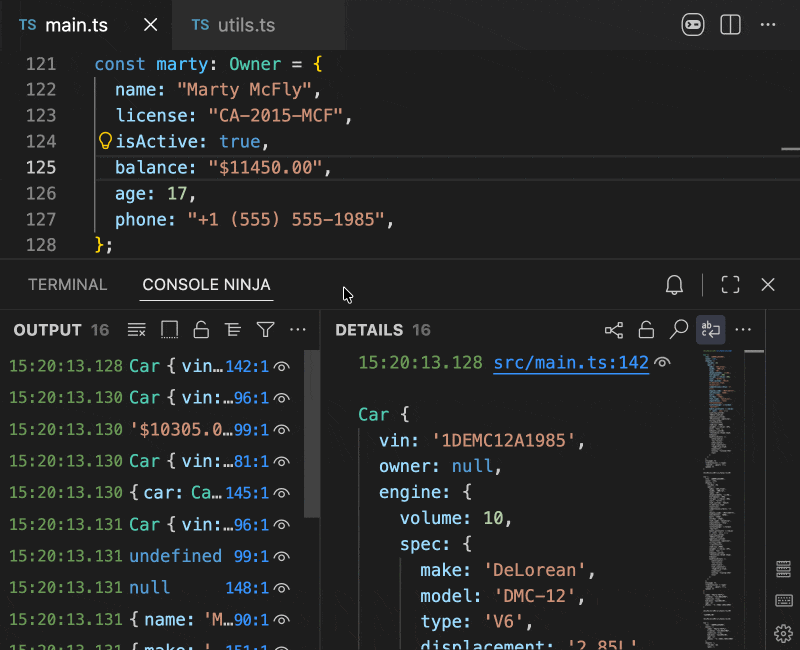Toggle the lock icon in Output header
The image size is (800, 650).
point(201,329)
